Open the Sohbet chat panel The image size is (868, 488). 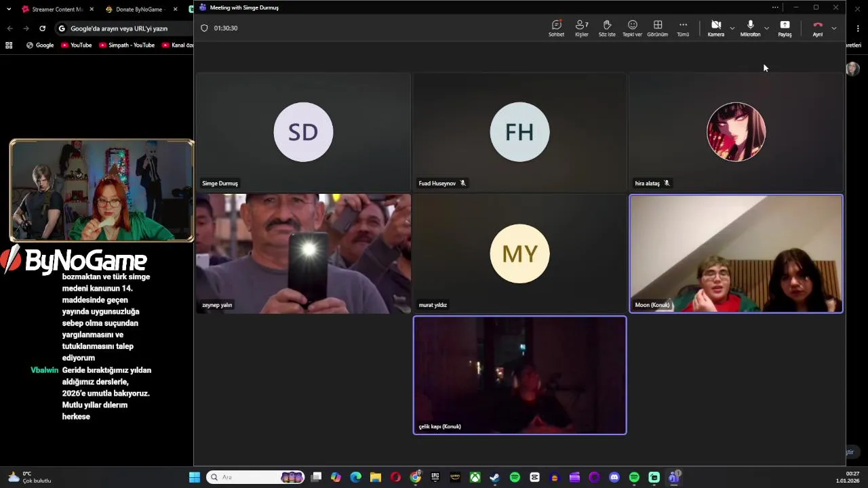coord(556,28)
